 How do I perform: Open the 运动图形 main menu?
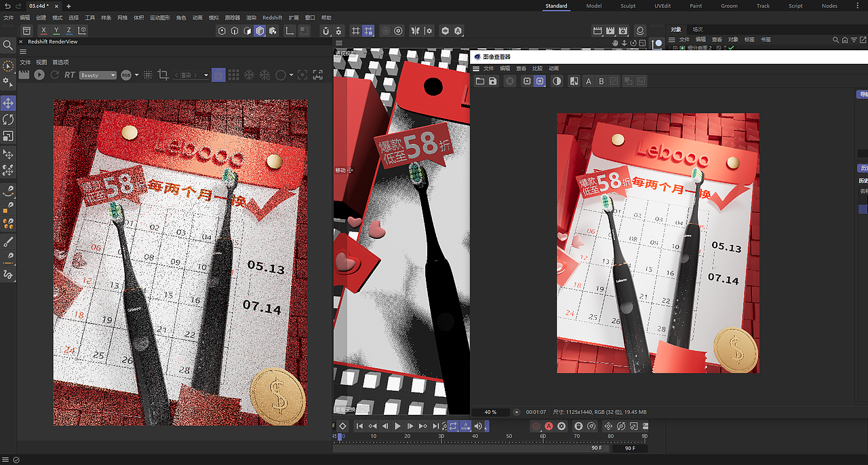tap(160, 18)
